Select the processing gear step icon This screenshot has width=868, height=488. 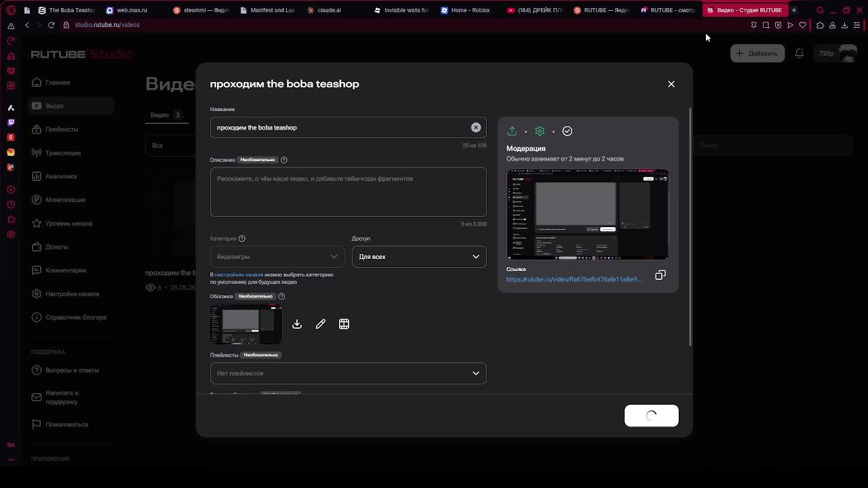coord(540,131)
